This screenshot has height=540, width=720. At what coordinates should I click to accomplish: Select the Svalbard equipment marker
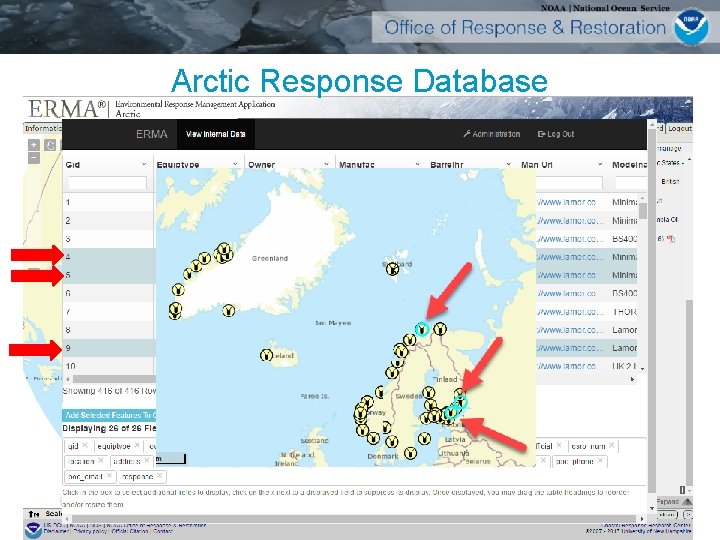[x=392, y=269]
